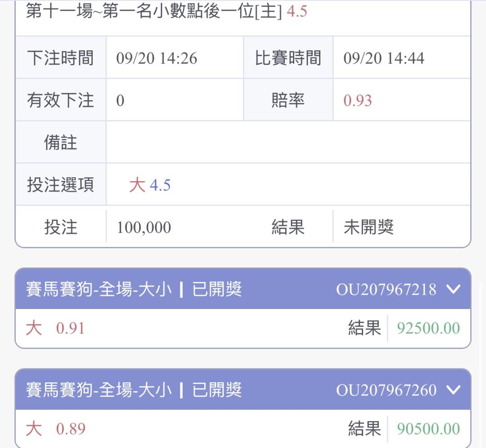Click the 0.93 odds value
Image resolution: width=486 pixels, height=448 pixels.
[x=357, y=100]
